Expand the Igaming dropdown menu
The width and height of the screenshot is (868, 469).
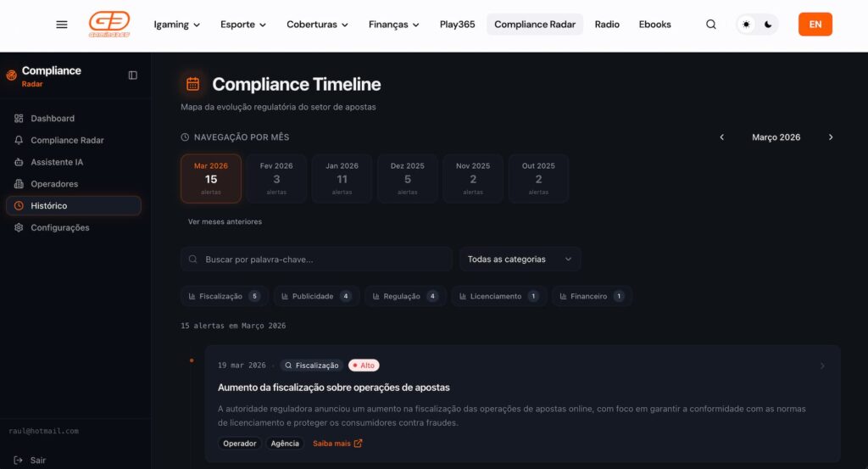[x=176, y=25]
